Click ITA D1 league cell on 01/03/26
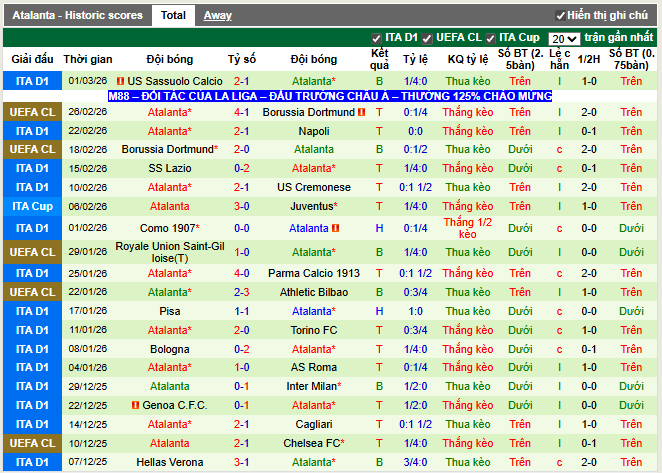The image size is (662, 473). tap(33, 81)
